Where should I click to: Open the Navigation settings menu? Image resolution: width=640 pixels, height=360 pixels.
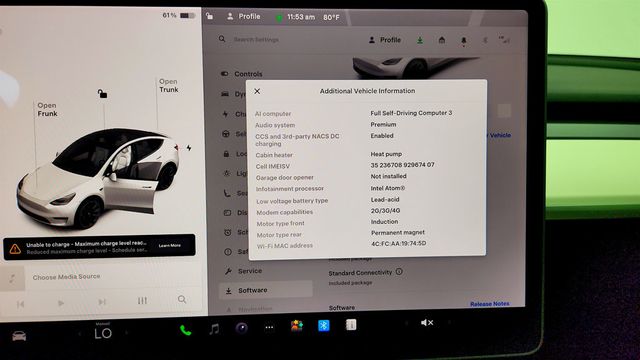point(249,309)
